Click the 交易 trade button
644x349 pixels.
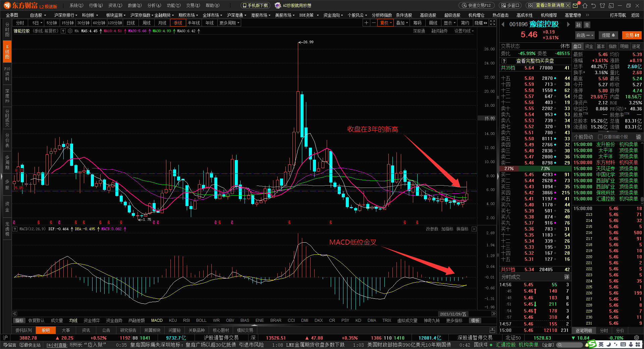632,35
